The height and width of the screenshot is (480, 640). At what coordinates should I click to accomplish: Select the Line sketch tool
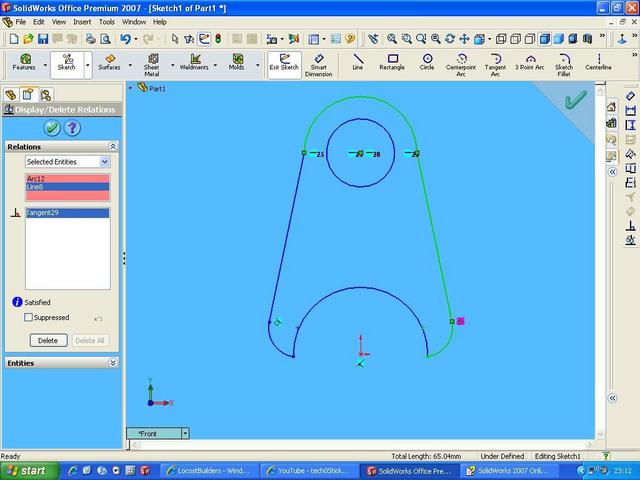pos(358,62)
